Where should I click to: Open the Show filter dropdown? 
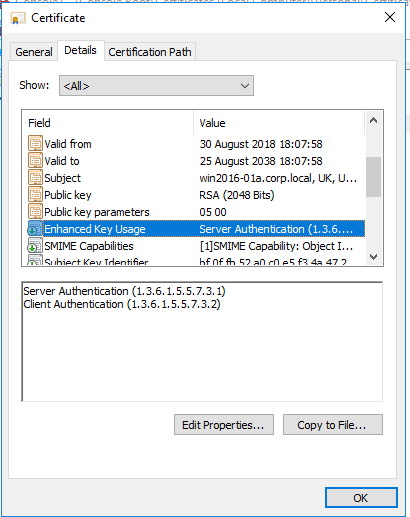[156, 86]
